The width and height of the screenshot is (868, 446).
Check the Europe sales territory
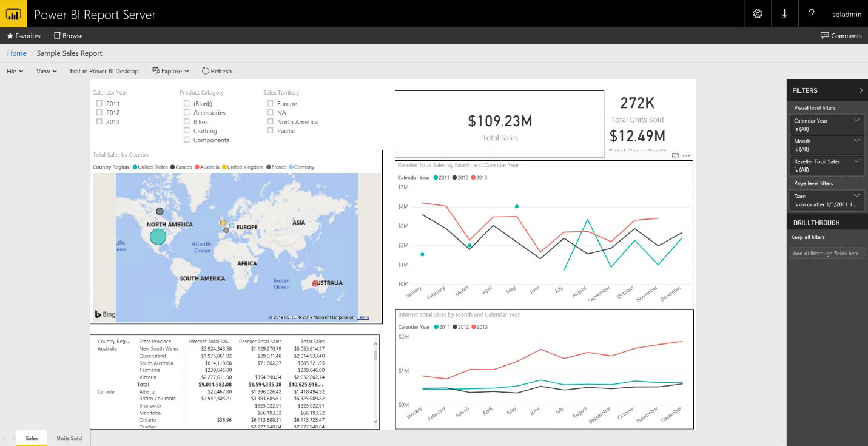pyautogui.click(x=271, y=104)
